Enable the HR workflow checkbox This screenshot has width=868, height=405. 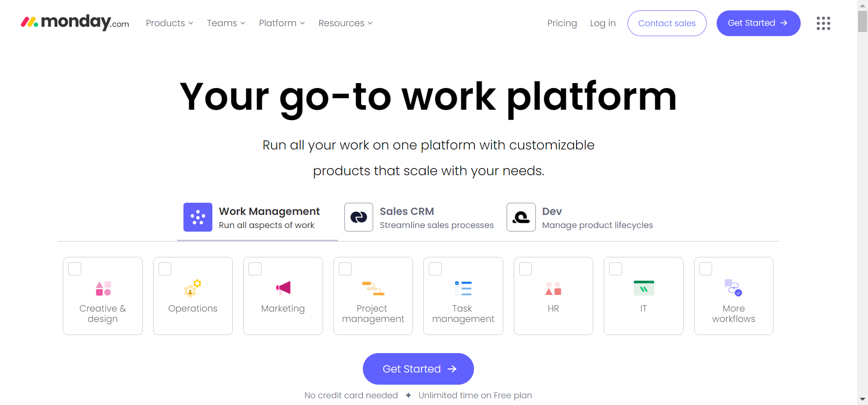point(525,269)
